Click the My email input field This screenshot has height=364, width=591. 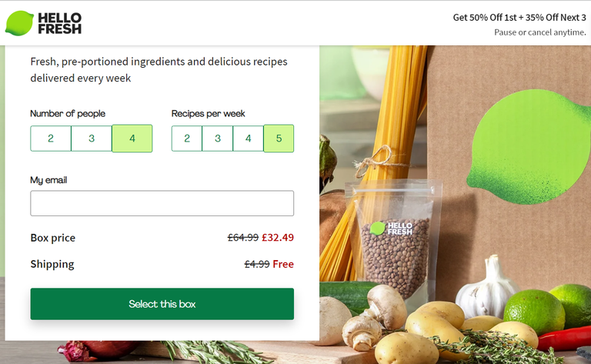pyautogui.click(x=162, y=203)
